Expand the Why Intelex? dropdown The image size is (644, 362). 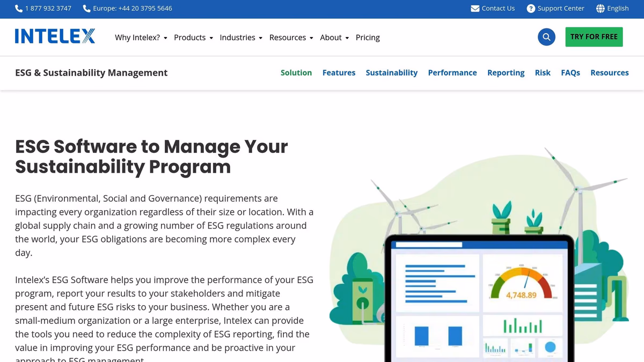pos(141,38)
